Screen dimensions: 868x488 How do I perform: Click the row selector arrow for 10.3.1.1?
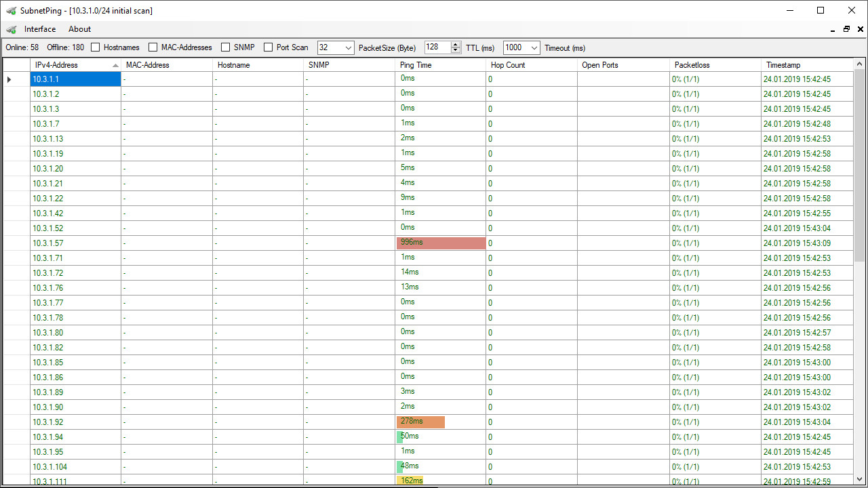9,79
